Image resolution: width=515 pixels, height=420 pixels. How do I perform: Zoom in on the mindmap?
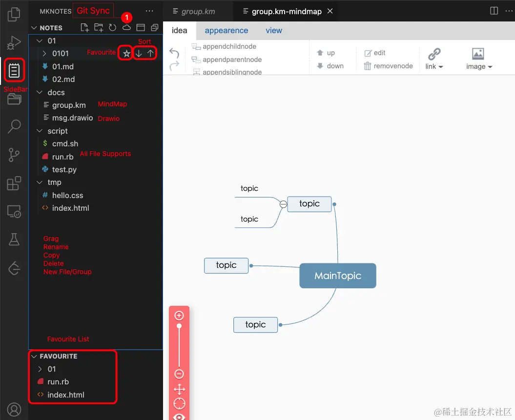point(179,316)
